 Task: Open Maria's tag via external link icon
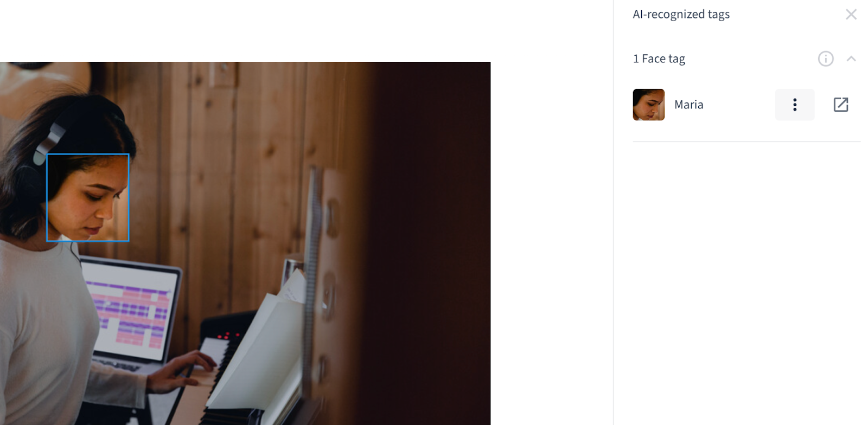(x=841, y=105)
